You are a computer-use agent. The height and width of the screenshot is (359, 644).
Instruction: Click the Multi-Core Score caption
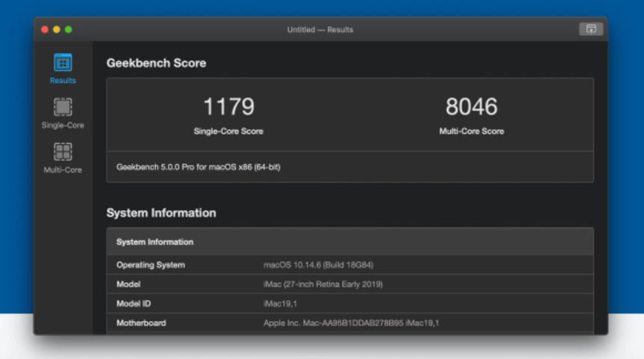click(x=472, y=132)
